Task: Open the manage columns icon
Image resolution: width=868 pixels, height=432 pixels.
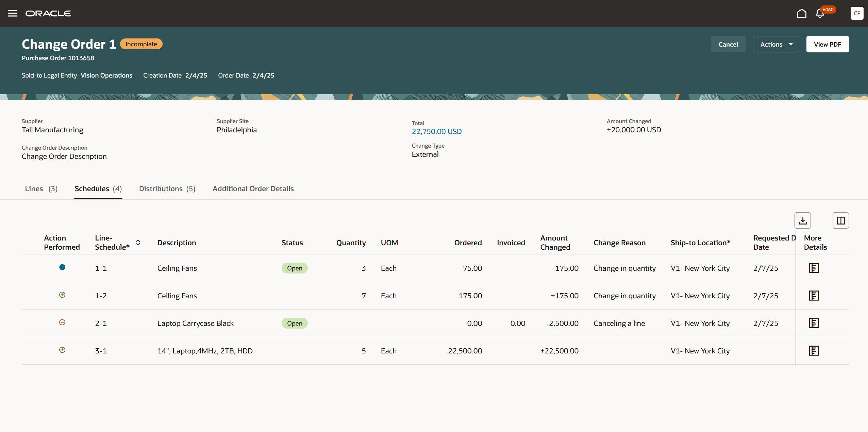Action: [840, 220]
